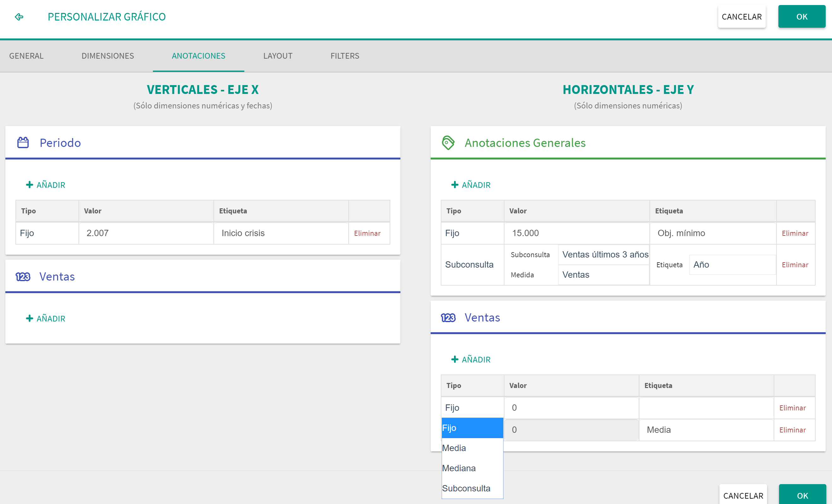The height and width of the screenshot is (504, 832).
Task: Choose Mediana from the type list
Action: coord(472,468)
